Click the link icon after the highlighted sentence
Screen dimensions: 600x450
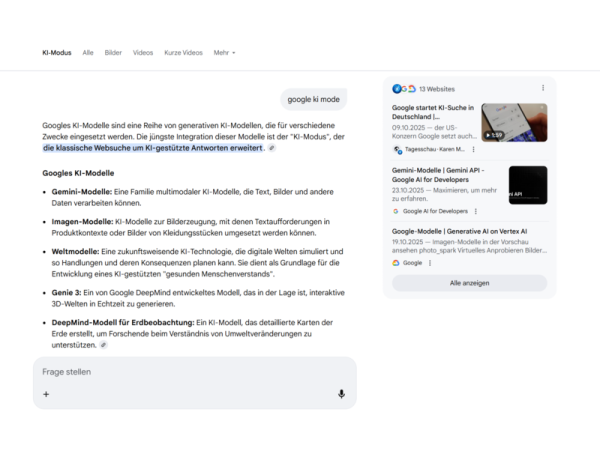[272, 148]
